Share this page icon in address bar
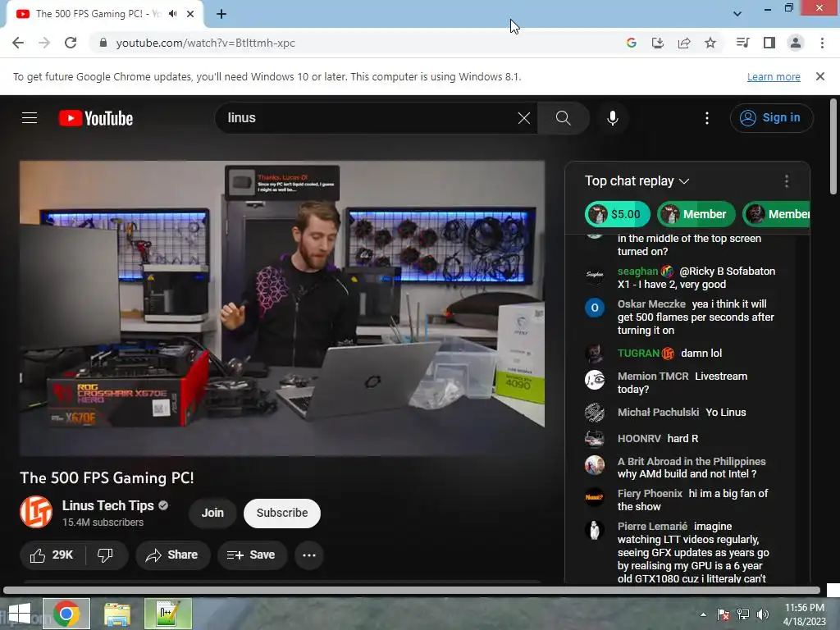This screenshot has height=630, width=840. (x=684, y=43)
